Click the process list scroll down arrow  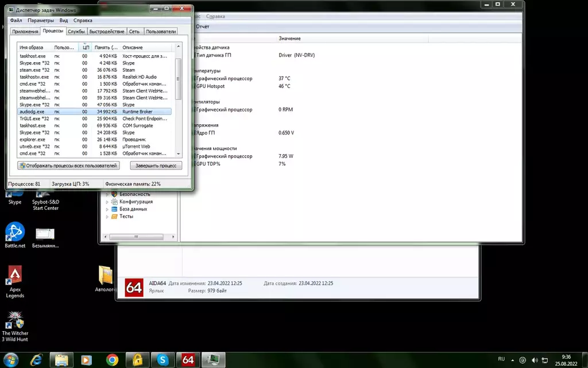pyautogui.click(x=178, y=154)
